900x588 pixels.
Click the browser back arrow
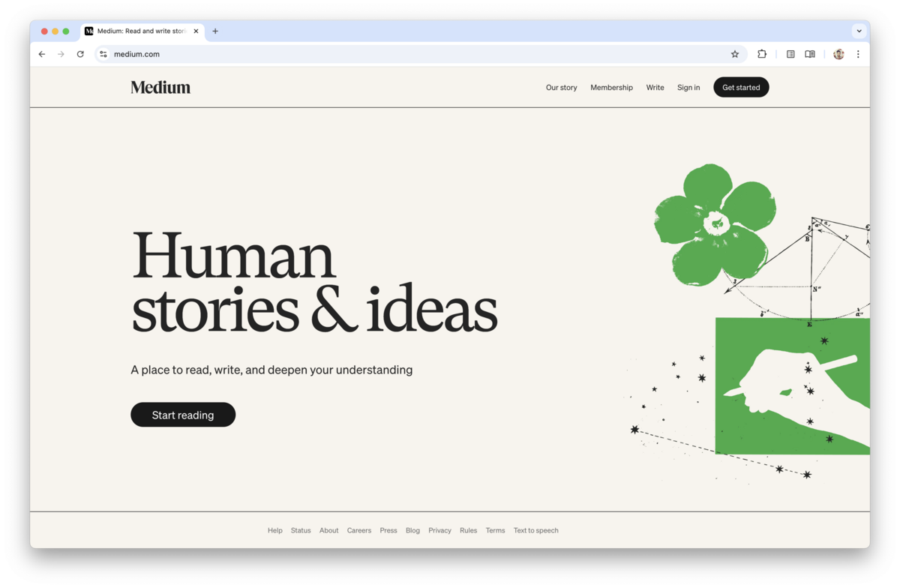(42, 54)
